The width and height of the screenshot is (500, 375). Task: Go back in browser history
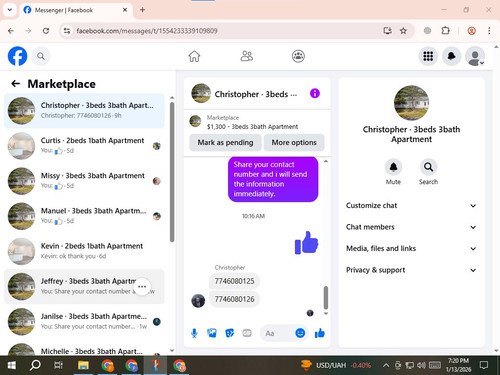coord(11,31)
